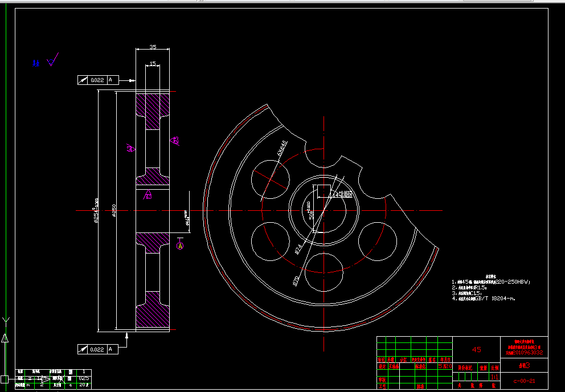Click the 025 value in the parameter table
The width and height of the screenshot is (565, 392).
(84, 378)
